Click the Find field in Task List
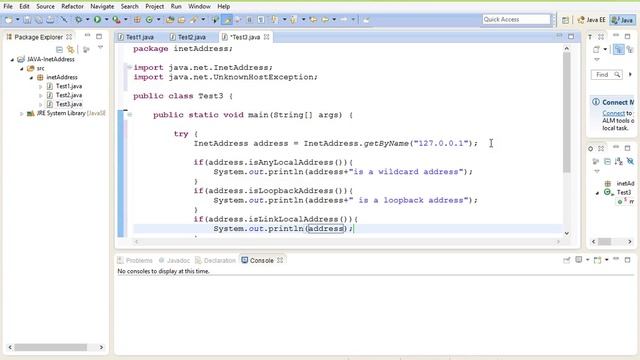 coord(607,75)
